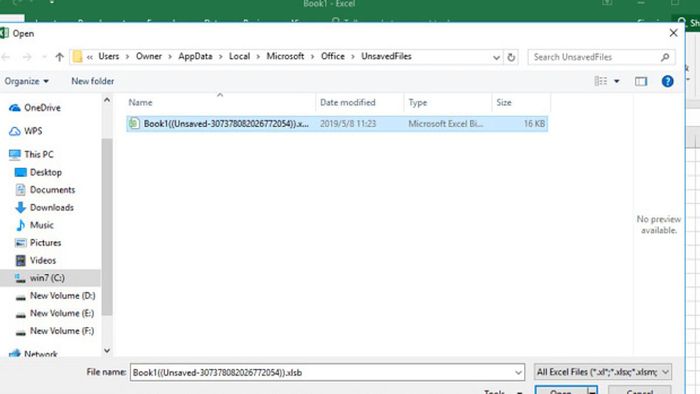Click the Music note icon

point(21,225)
